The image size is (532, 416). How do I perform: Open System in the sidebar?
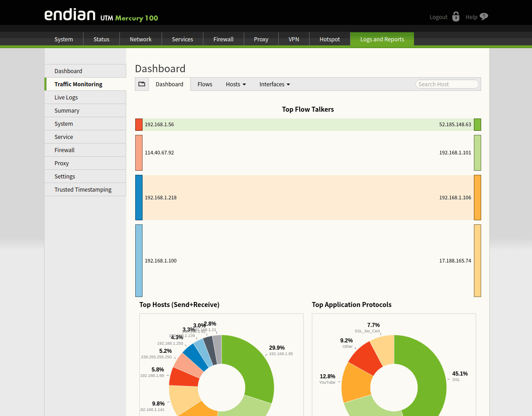[x=85, y=124]
